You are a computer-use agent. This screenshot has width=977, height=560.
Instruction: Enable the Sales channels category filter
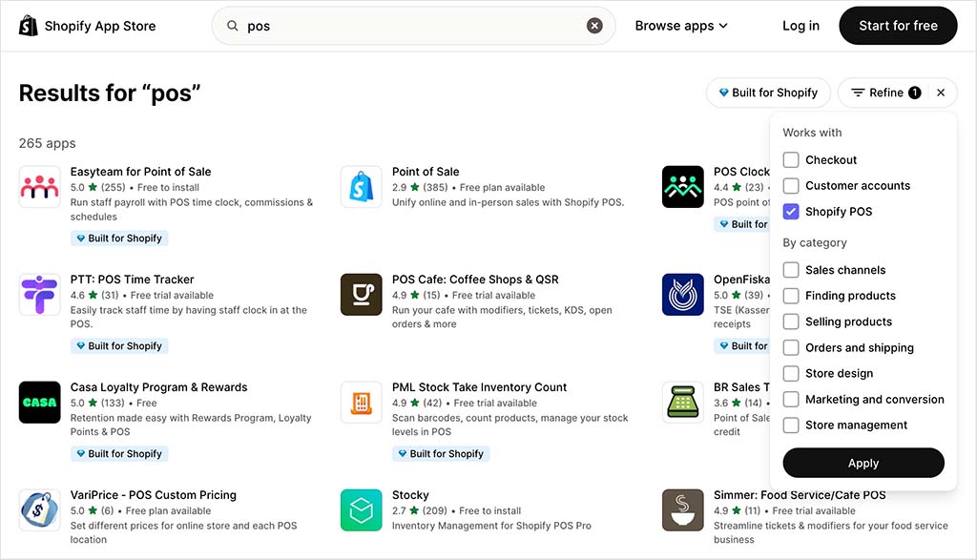[x=791, y=270]
